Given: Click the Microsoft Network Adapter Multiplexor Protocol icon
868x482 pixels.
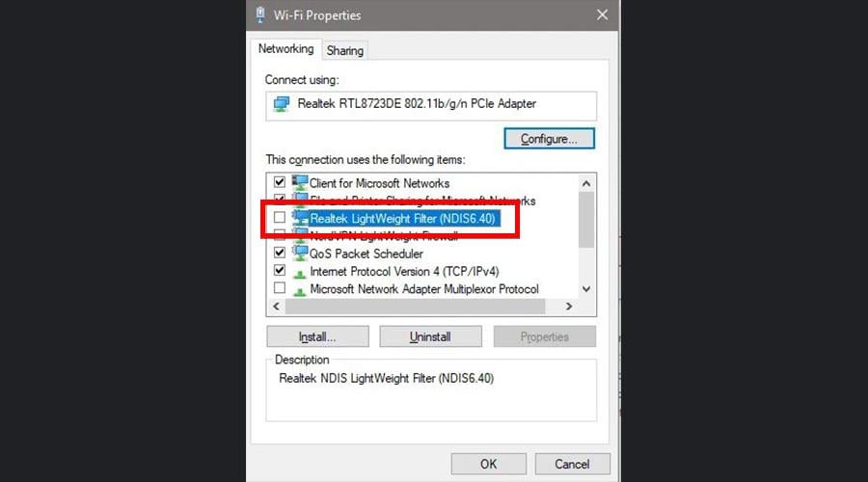Looking at the screenshot, I should (300, 291).
